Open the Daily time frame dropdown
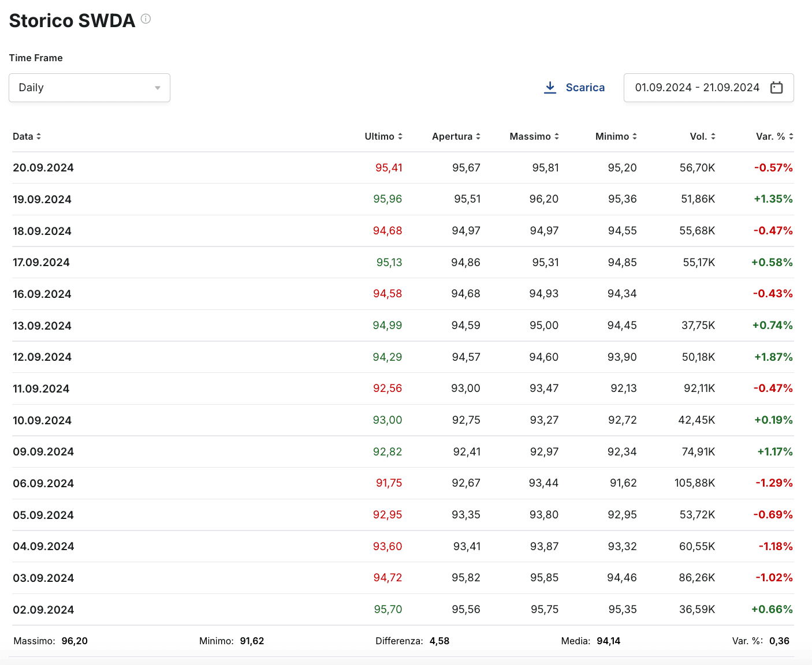 (90, 88)
